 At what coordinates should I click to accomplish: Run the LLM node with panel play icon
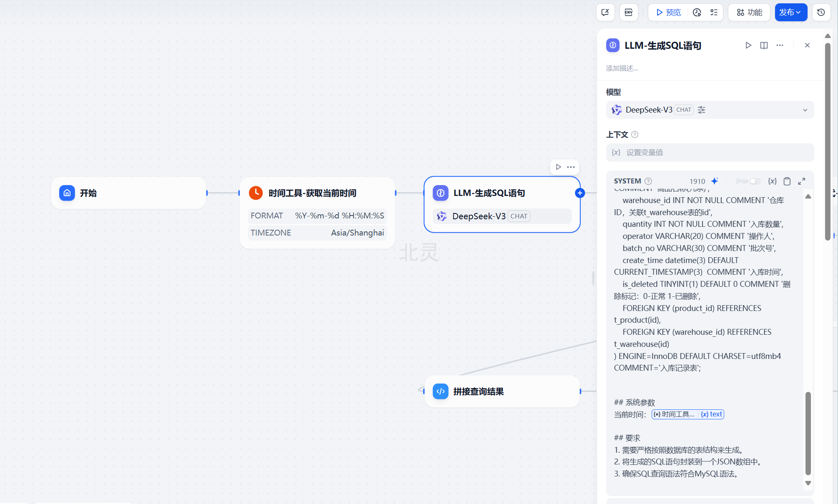pos(748,45)
